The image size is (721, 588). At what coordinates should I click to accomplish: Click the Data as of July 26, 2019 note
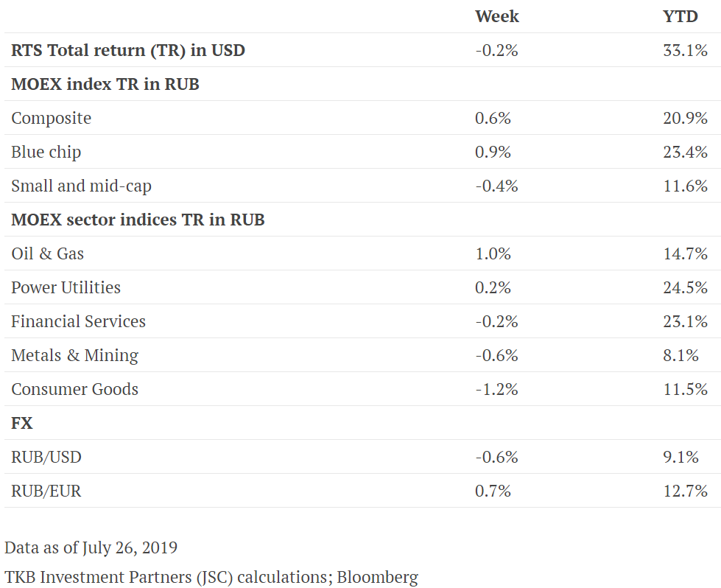pyautogui.click(x=91, y=547)
